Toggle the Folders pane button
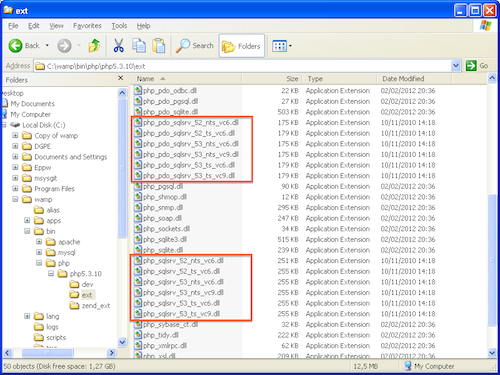Viewport: 500px width, 375px height. [x=242, y=46]
